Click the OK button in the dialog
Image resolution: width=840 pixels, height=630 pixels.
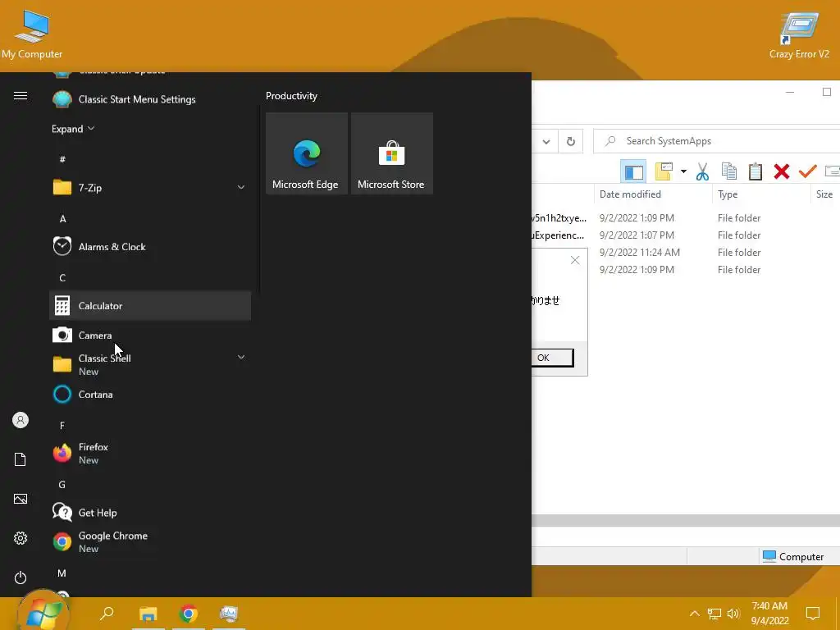tap(552, 358)
